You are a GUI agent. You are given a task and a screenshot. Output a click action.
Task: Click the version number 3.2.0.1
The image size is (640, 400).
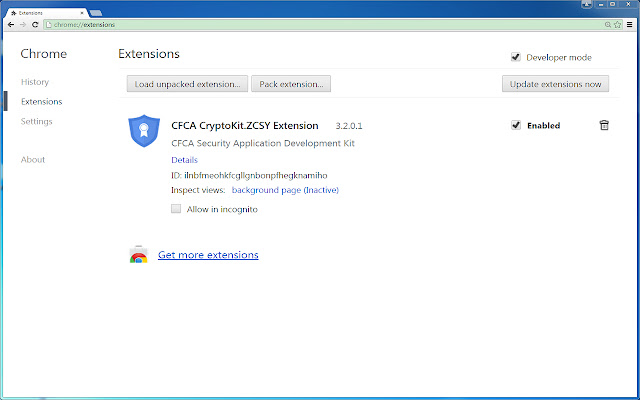pos(349,126)
